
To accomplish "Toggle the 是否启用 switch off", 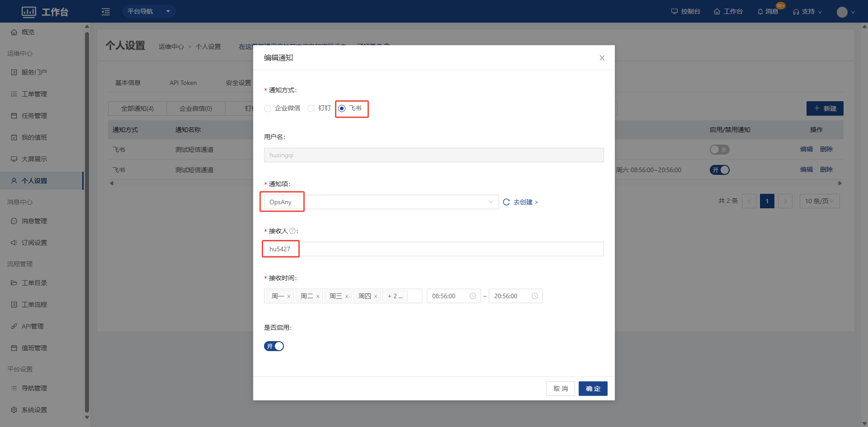I will tap(274, 346).
